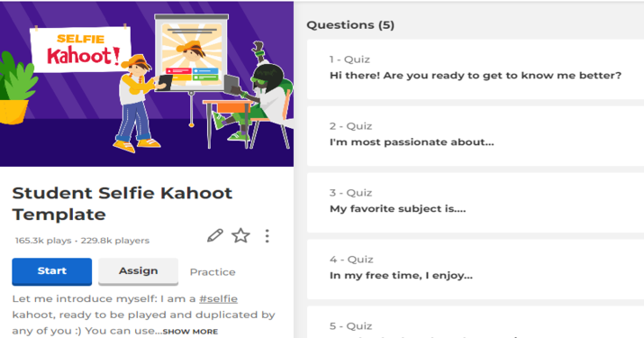The image size is (644, 338).
Task: Click the description text paragraph
Action: point(144,315)
